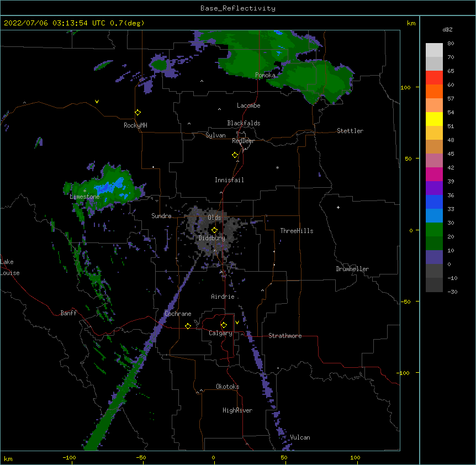The width and height of the screenshot is (476, 465).
Task: Click the HighRiver label
Action: coord(237,410)
